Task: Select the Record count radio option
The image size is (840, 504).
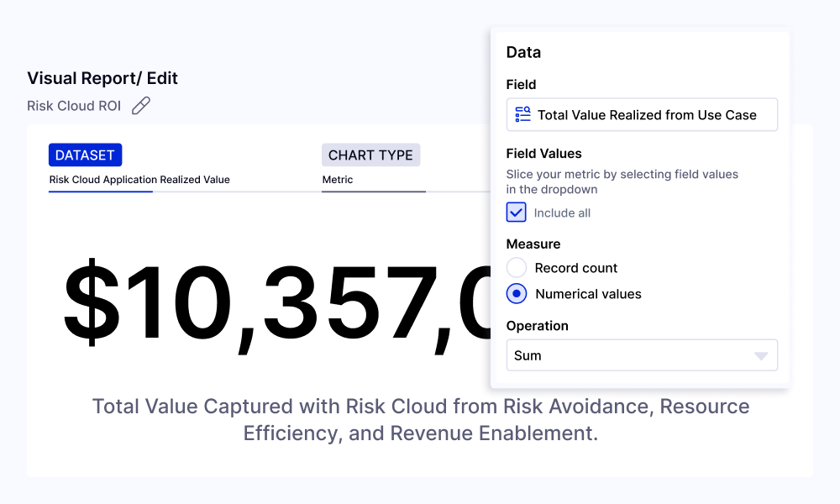Action: coord(517,268)
